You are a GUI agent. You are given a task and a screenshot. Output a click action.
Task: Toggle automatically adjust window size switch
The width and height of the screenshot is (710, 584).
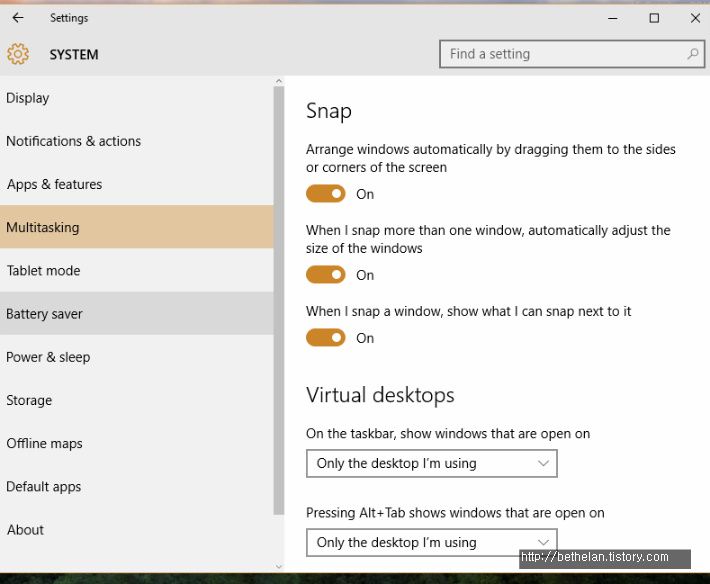(x=326, y=275)
